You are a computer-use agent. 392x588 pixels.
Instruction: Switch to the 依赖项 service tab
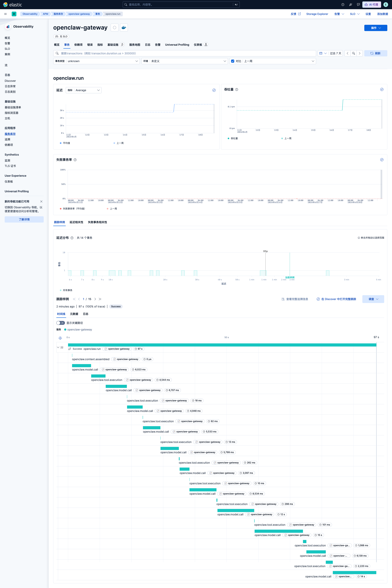pyautogui.click(x=78, y=45)
